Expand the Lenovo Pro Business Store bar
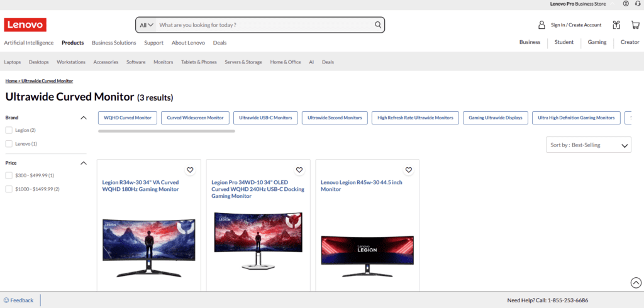Screen dimensions: 644x308 pos(613,4)
